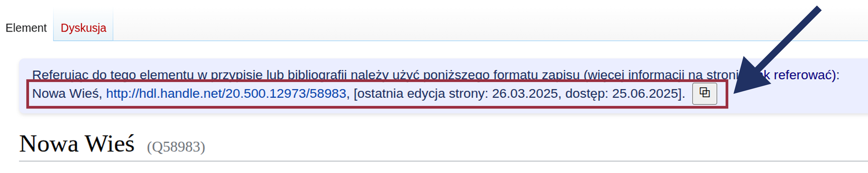Open the hdl.handle.net/20.500.12973/58983 link

pos(226,94)
